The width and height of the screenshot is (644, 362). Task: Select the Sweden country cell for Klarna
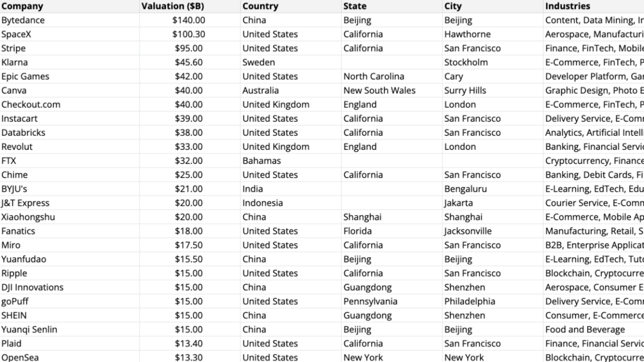pyautogui.click(x=291, y=62)
